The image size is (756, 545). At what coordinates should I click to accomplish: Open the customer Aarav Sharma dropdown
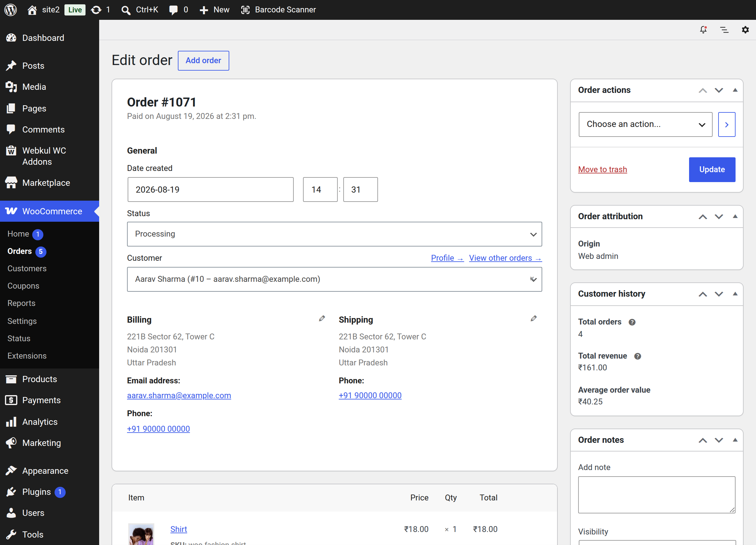(x=334, y=279)
